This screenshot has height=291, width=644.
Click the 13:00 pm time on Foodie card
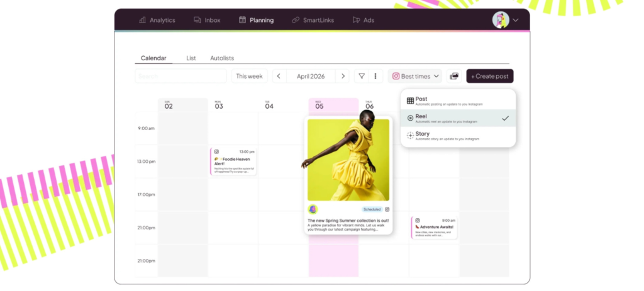(247, 152)
